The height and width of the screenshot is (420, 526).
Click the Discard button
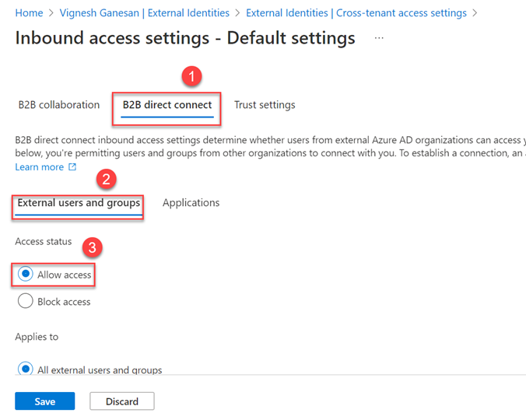coord(122,401)
